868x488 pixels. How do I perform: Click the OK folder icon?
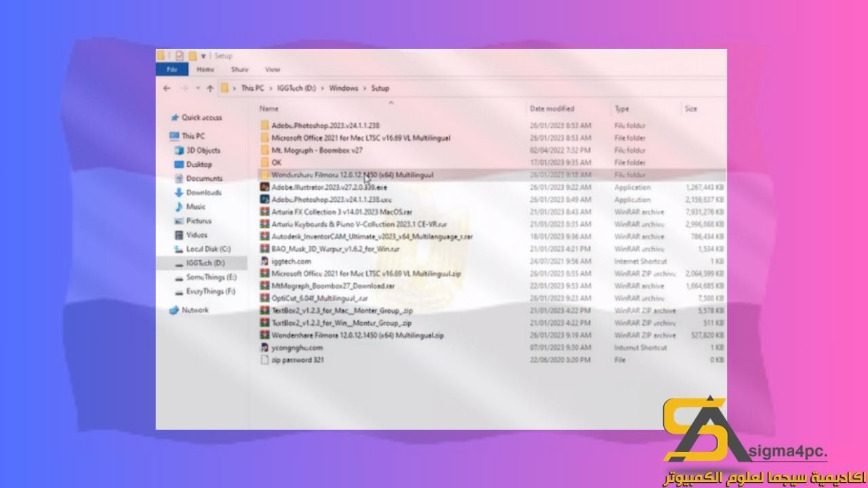[264, 163]
